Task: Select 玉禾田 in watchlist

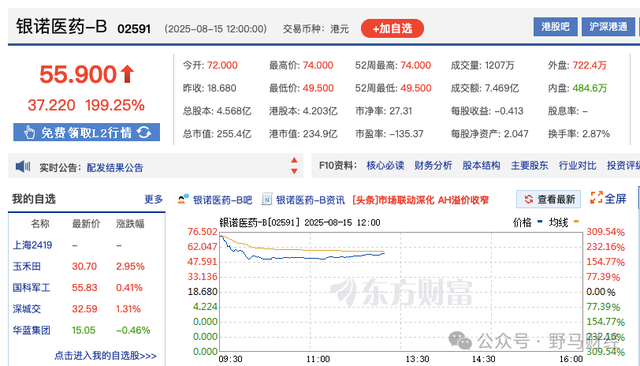Action: coord(27,266)
